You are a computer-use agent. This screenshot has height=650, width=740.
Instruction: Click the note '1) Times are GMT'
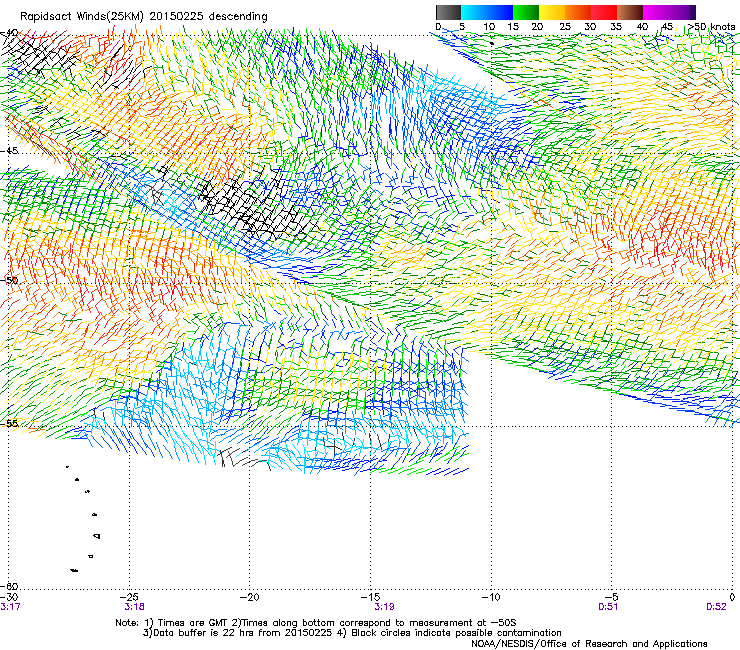pyautogui.click(x=187, y=623)
